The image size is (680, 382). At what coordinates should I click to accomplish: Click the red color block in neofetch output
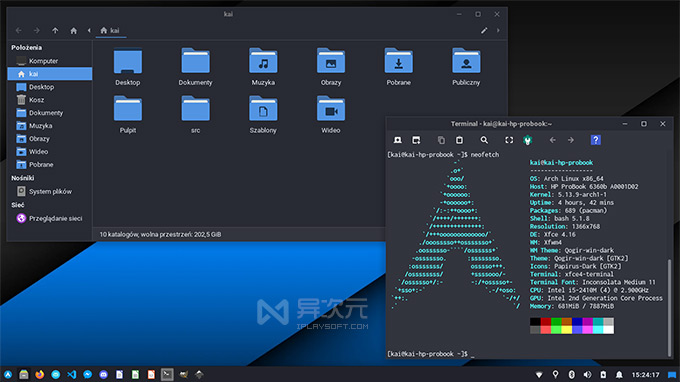click(546, 322)
